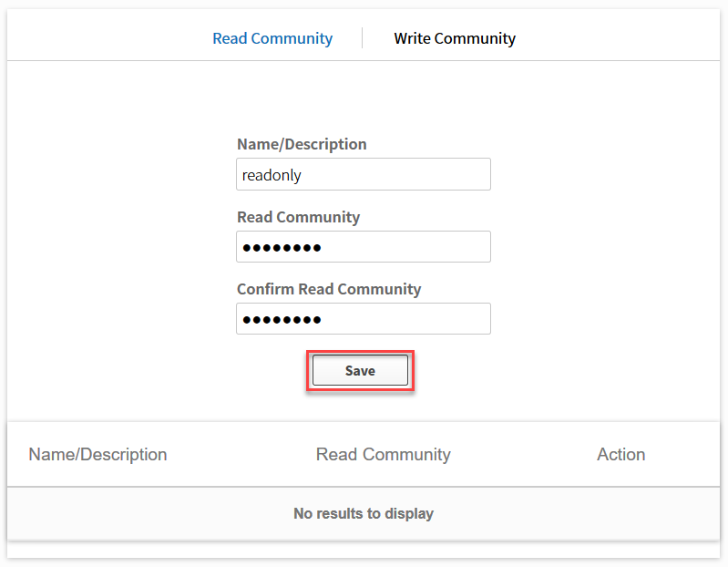Click the Action column header

point(621,455)
